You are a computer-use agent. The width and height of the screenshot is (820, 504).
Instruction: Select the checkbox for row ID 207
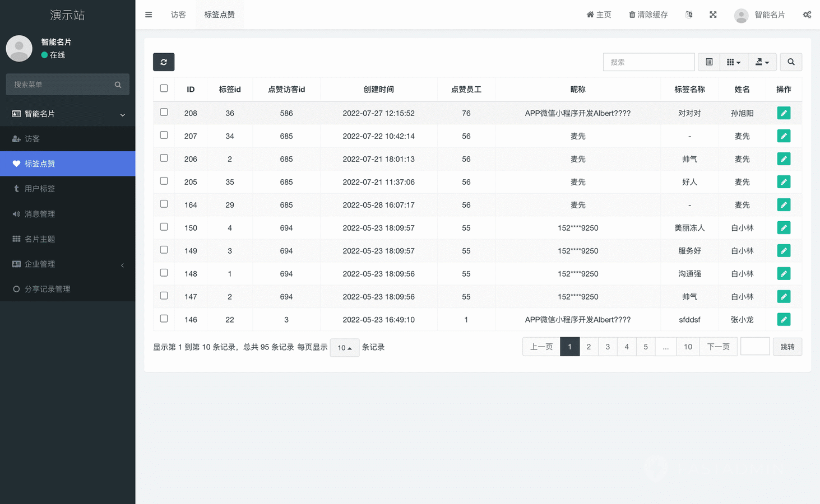164,136
